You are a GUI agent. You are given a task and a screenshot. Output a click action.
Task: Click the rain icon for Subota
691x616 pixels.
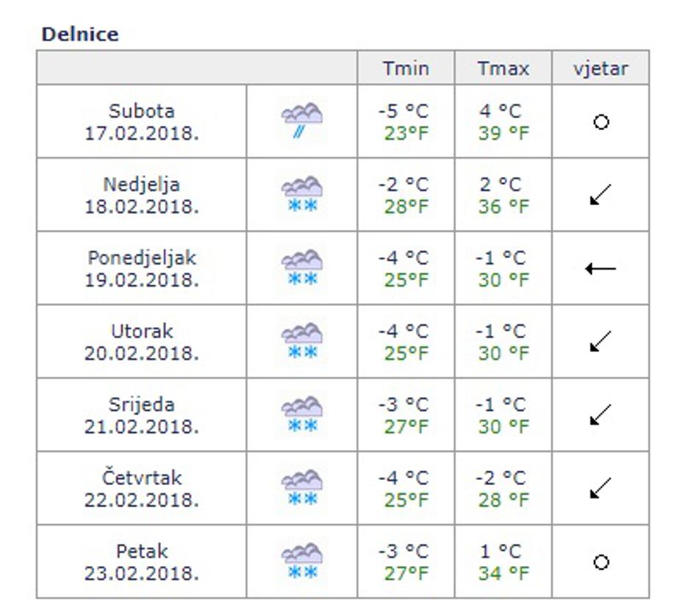(302, 121)
